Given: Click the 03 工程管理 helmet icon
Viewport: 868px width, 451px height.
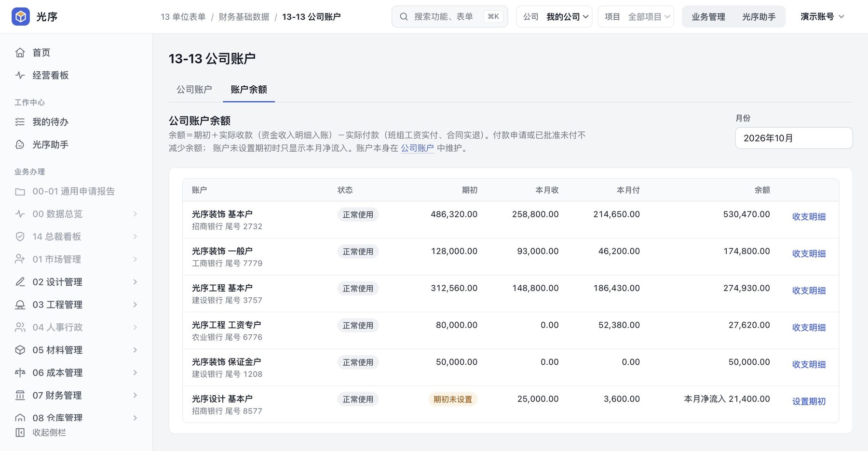Looking at the screenshot, I should pos(20,305).
